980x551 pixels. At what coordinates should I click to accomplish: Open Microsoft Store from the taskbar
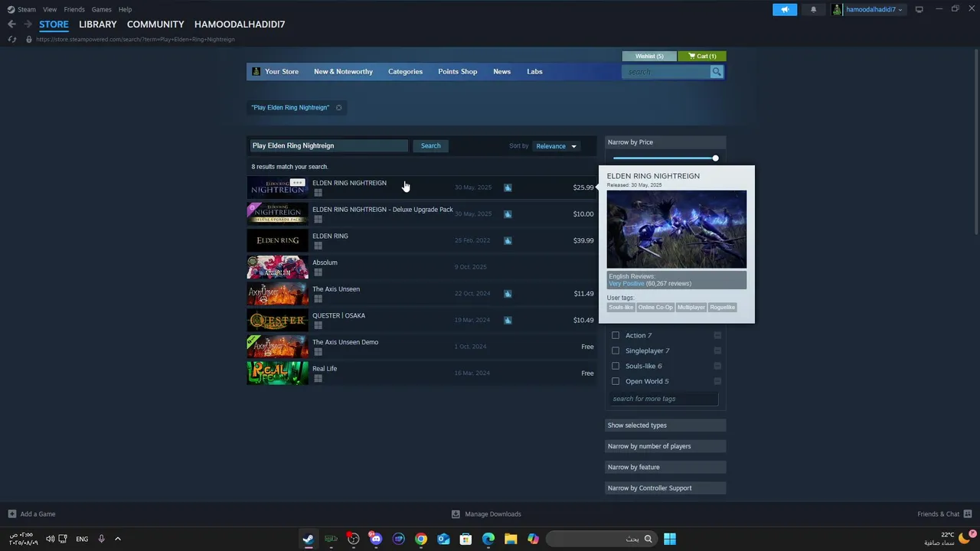465,539
